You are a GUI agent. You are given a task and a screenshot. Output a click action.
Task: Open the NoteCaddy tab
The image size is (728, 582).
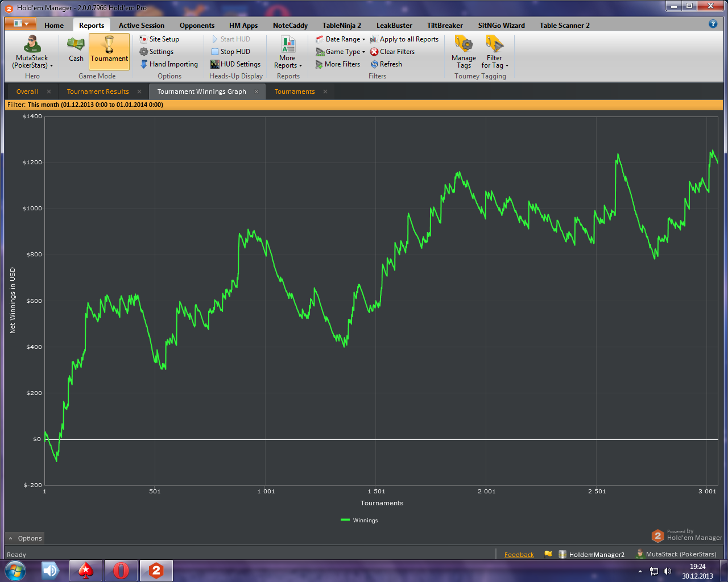pyautogui.click(x=290, y=26)
